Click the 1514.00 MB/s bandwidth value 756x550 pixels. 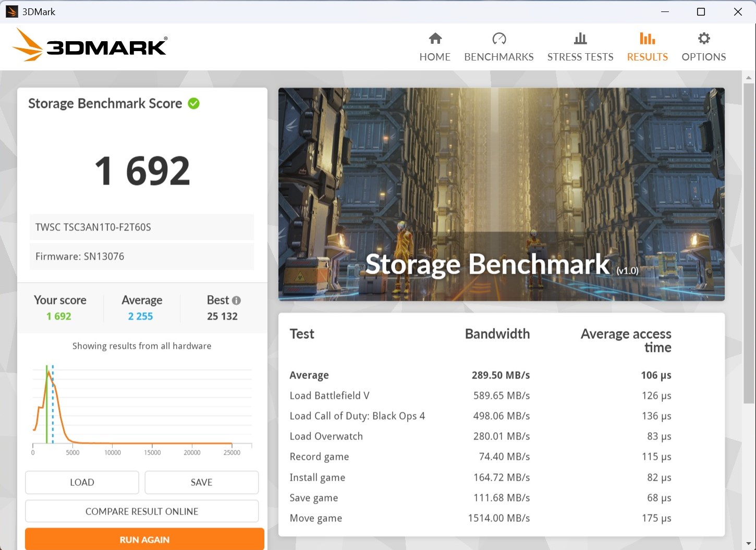click(498, 518)
